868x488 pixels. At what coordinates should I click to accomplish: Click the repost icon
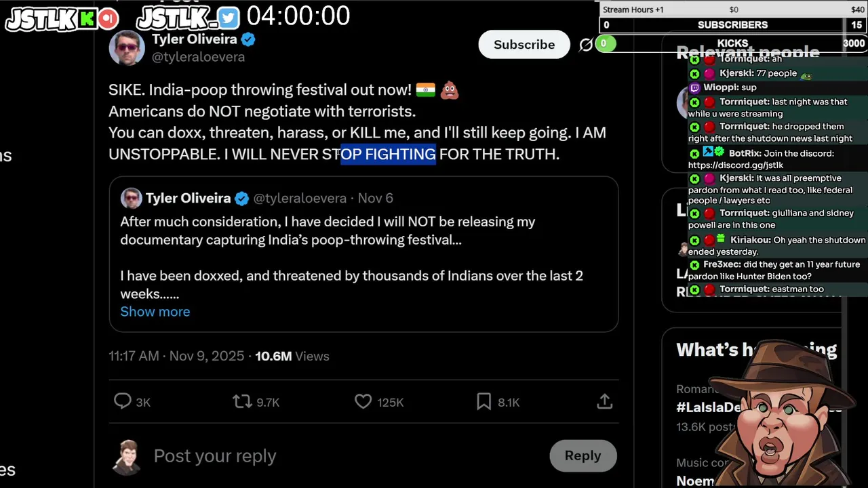pos(242,401)
